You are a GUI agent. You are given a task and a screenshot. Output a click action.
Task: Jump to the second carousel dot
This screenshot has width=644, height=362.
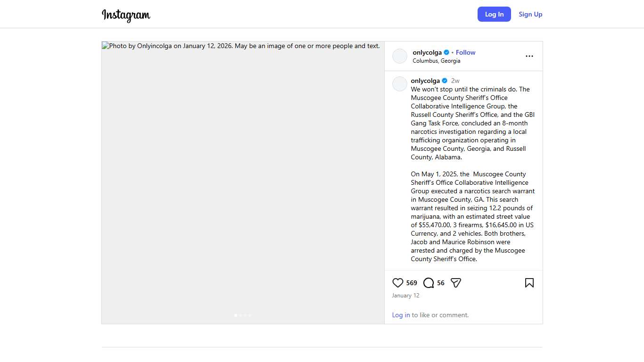pyautogui.click(x=240, y=315)
